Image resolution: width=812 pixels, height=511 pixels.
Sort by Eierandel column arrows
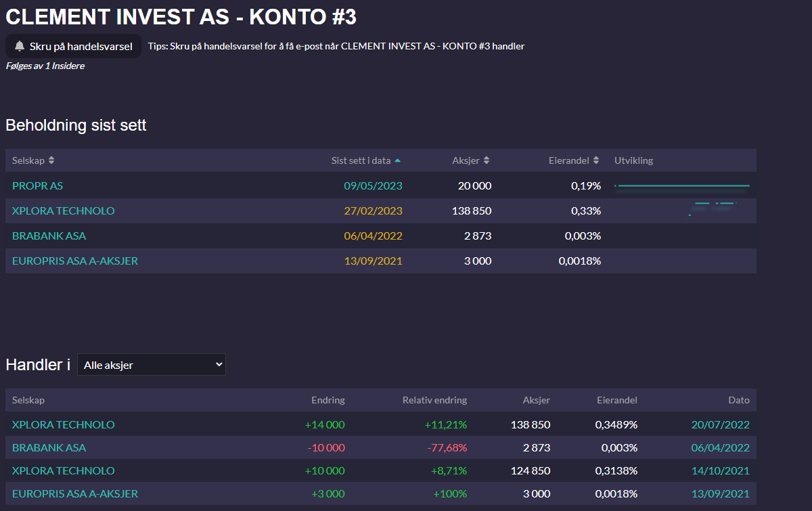click(x=596, y=160)
